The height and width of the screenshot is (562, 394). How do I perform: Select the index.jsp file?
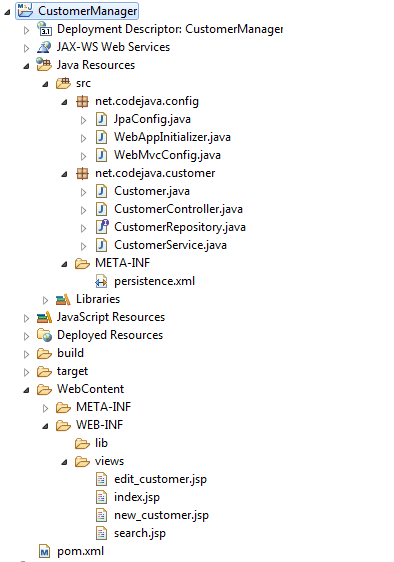coord(137,497)
